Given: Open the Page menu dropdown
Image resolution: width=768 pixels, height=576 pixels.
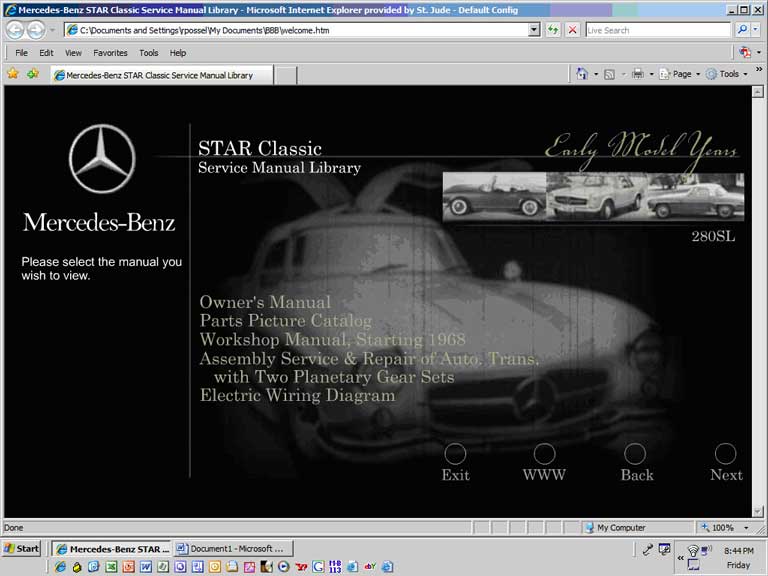Looking at the screenshot, I should click(680, 74).
